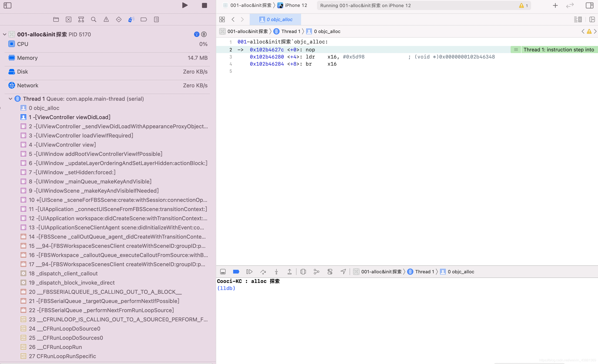The image size is (598, 364).
Task: Collapse the Thread 1 disclosure arrow
Action: tap(10, 99)
